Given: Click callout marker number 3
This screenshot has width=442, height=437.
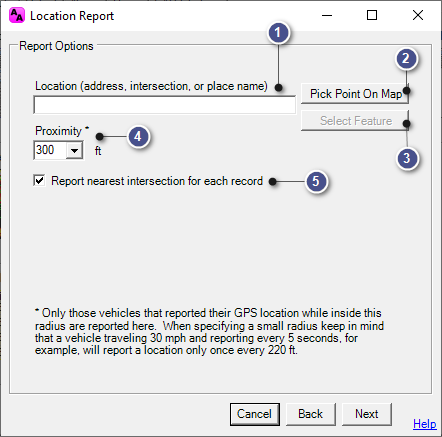Looking at the screenshot, I should point(407,158).
